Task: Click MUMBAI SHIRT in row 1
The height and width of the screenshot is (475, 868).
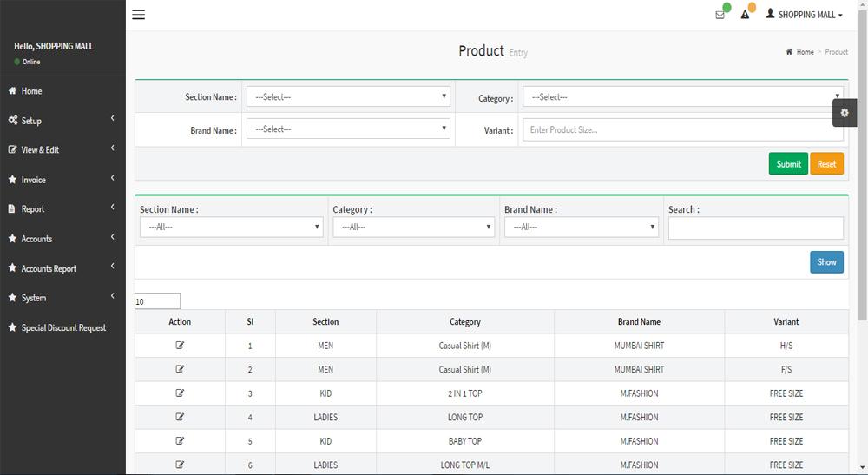Action: (639, 346)
